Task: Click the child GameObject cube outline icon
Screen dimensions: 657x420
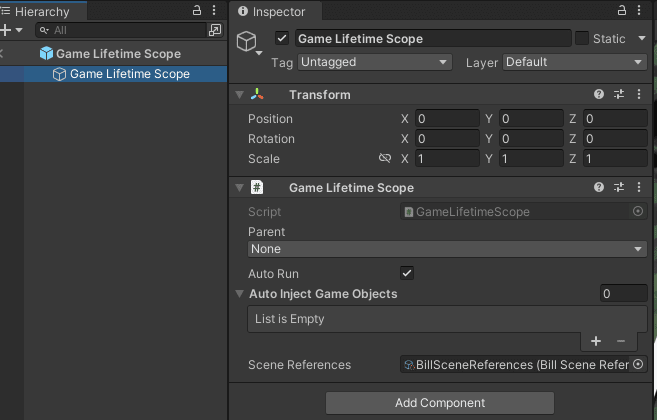Action: [x=59, y=74]
